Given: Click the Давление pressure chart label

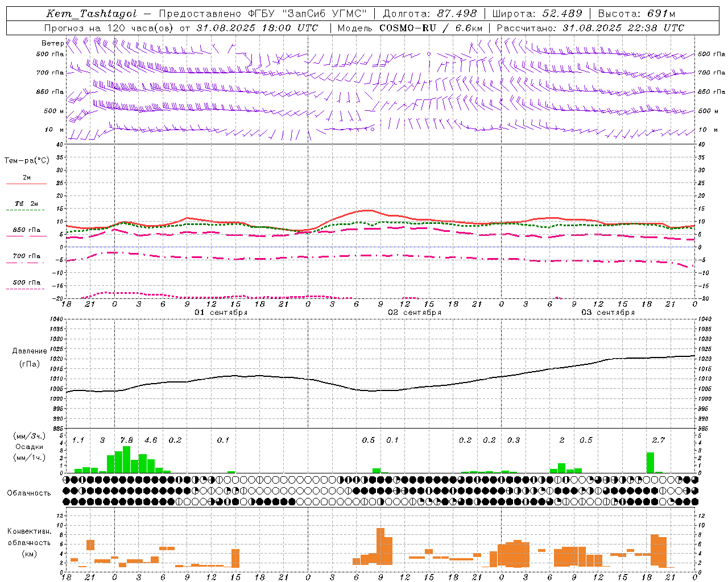Looking at the screenshot, I should [30, 351].
